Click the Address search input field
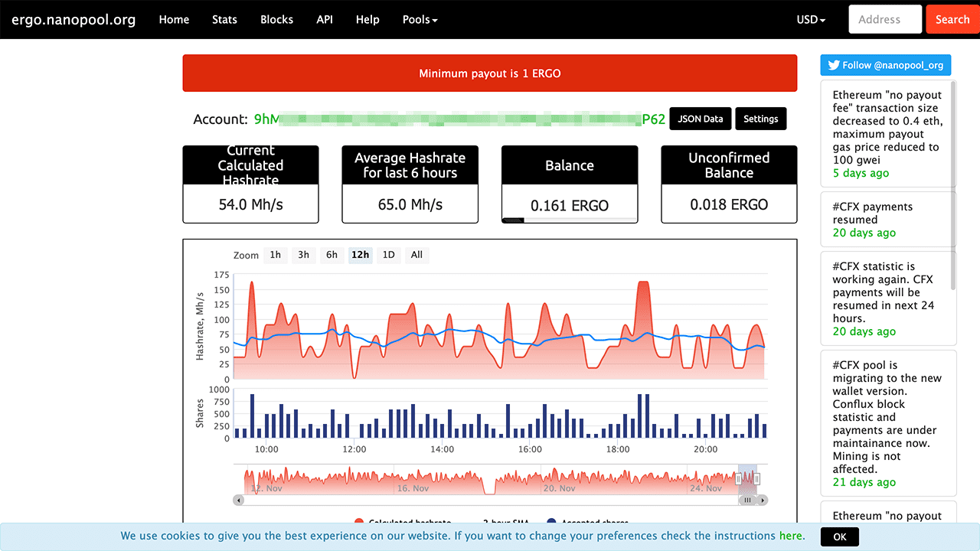Screen dimensions: 980x551 pyautogui.click(x=884, y=20)
